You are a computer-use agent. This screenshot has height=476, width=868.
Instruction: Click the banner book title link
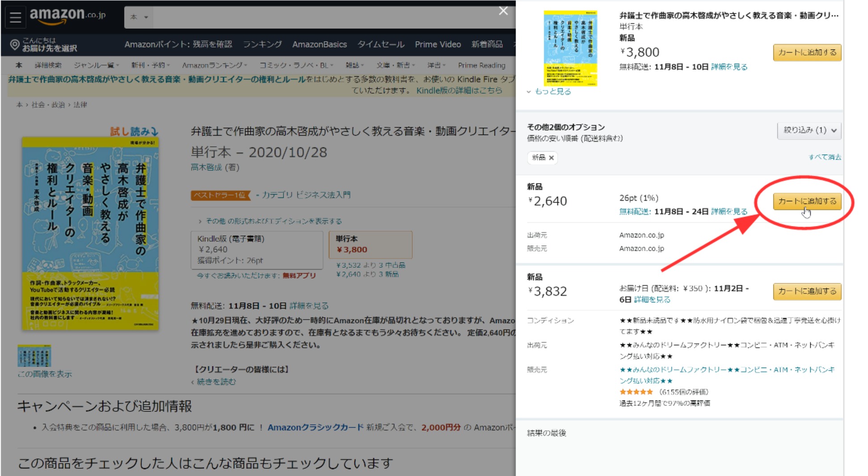[157, 79]
